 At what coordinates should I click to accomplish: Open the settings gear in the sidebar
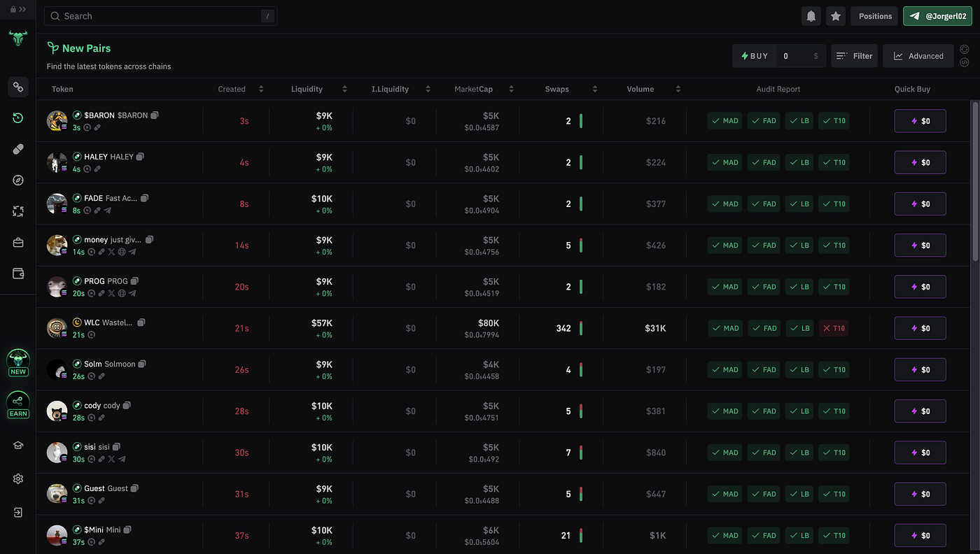point(18,478)
